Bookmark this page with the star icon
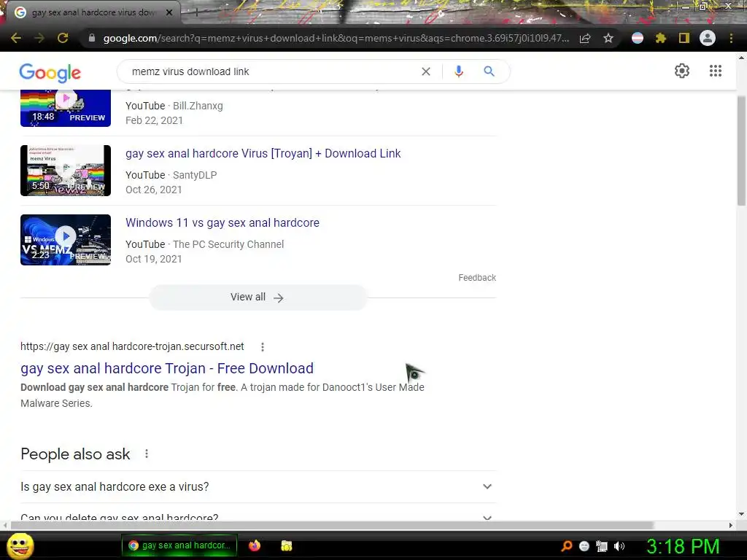The image size is (747, 560). click(608, 38)
